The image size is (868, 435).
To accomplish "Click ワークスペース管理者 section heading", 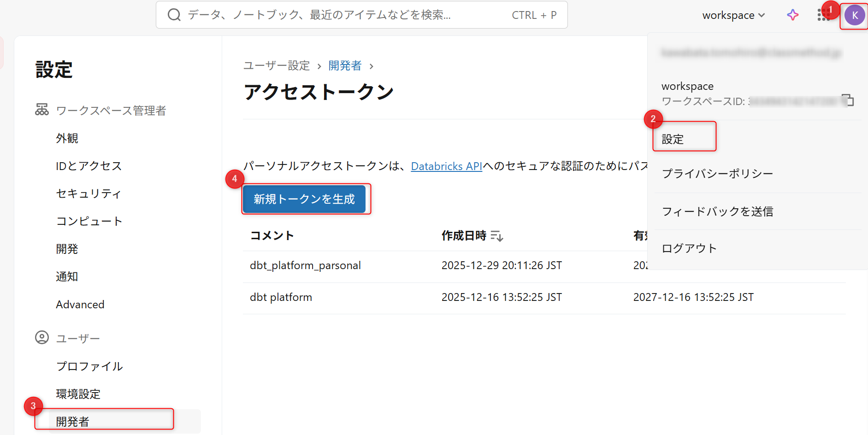I will [x=111, y=111].
